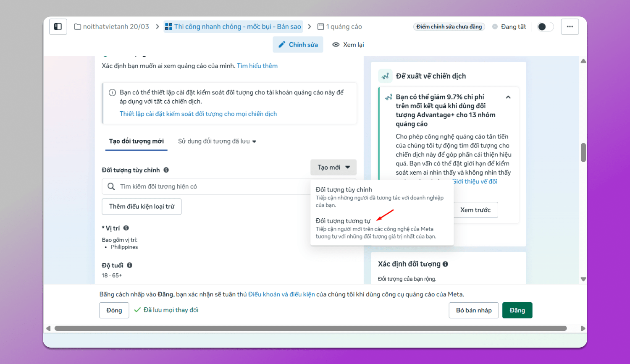Select the Tạo đối tượng mới tab
Viewport: 630px width, 364px height.
[136, 141]
